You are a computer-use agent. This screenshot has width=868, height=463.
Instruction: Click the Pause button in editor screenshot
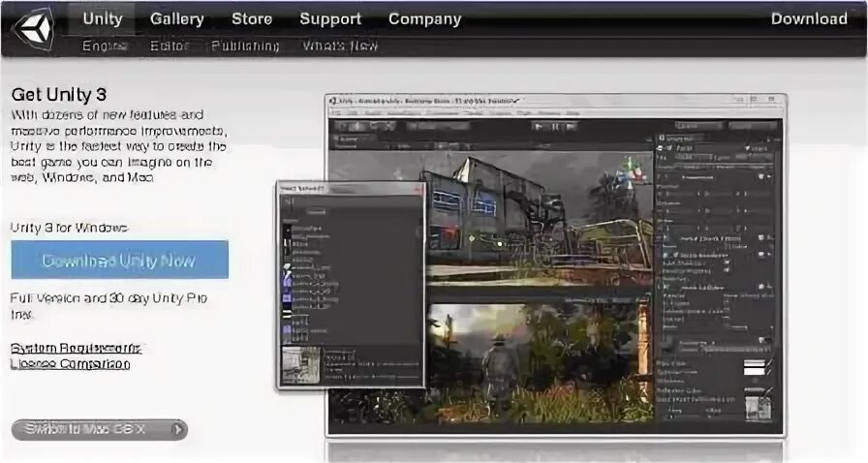click(555, 126)
